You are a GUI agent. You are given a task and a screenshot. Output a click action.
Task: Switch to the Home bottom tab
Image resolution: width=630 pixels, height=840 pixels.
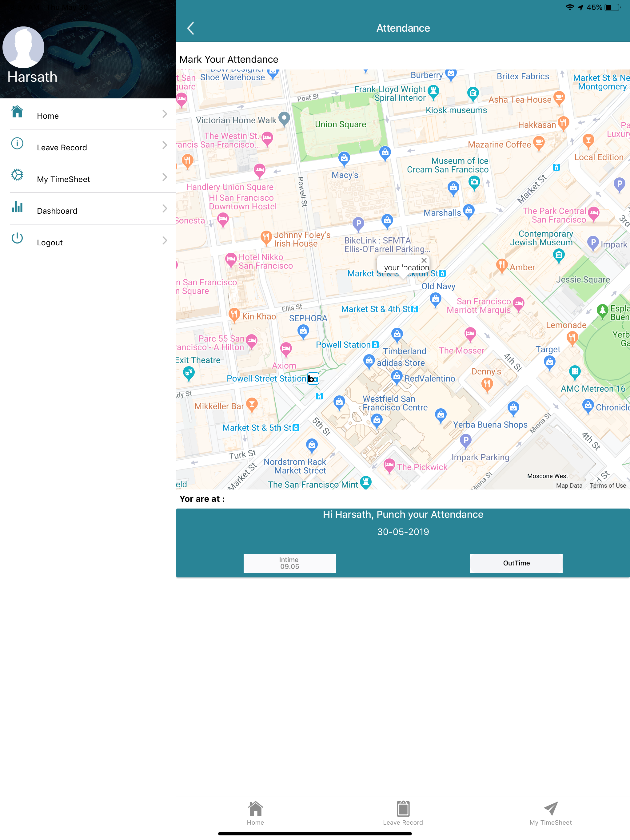point(255,814)
